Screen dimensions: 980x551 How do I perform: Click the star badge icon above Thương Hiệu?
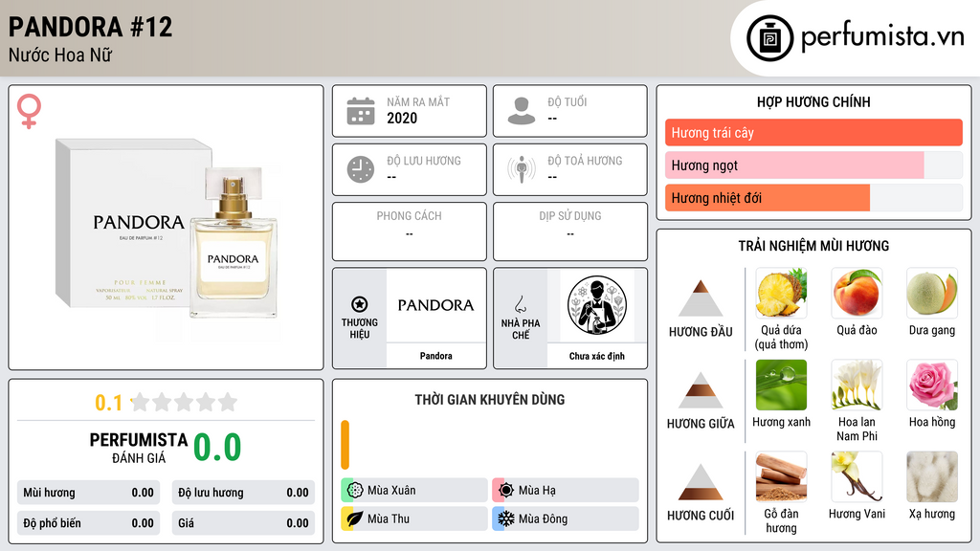click(360, 304)
